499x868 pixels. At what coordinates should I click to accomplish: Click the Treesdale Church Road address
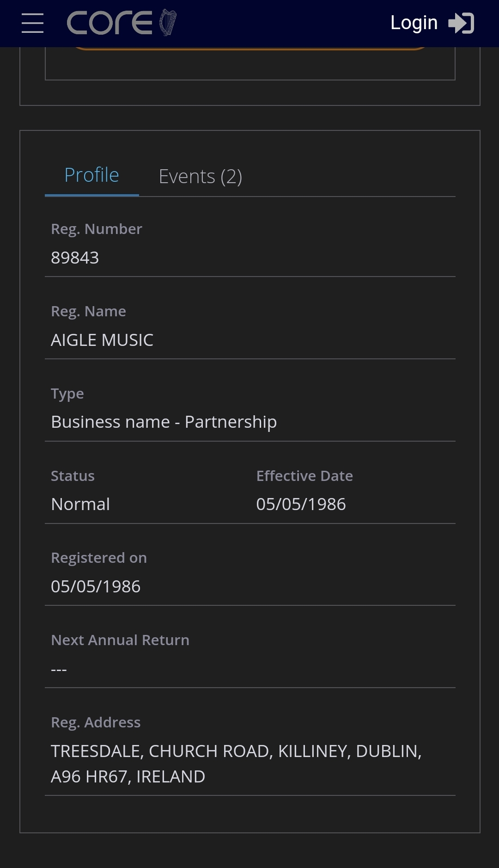[x=236, y=763]
